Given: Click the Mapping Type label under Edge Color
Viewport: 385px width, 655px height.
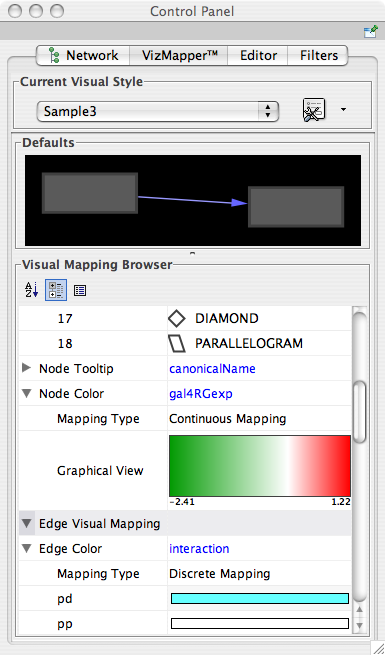Looking at the screenshot, I should pyautogui.click(x=98, y=574).
